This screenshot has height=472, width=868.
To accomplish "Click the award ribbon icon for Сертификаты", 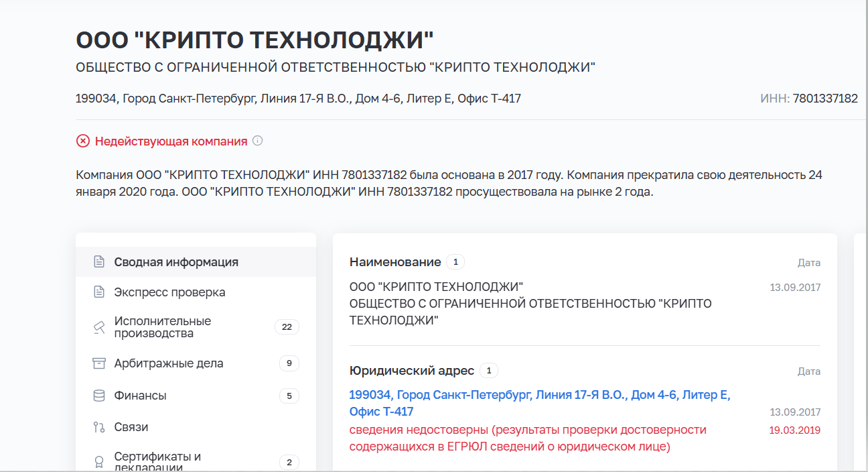I will coord(99,462).
